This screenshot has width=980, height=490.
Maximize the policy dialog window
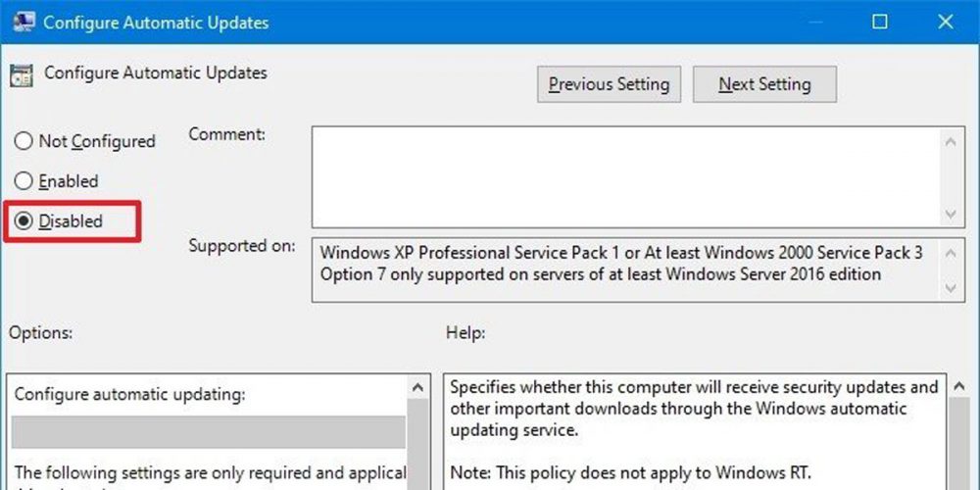[880, 22]
